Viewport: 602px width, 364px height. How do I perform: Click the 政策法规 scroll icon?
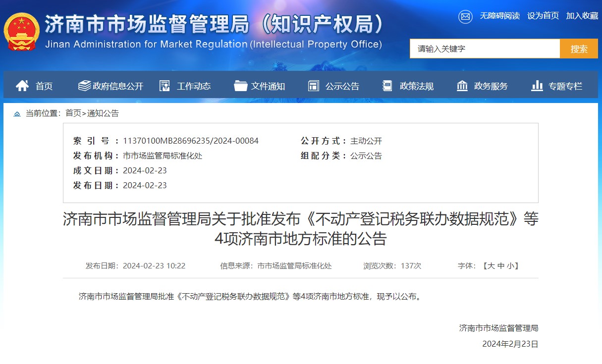[x=387, y=86]
